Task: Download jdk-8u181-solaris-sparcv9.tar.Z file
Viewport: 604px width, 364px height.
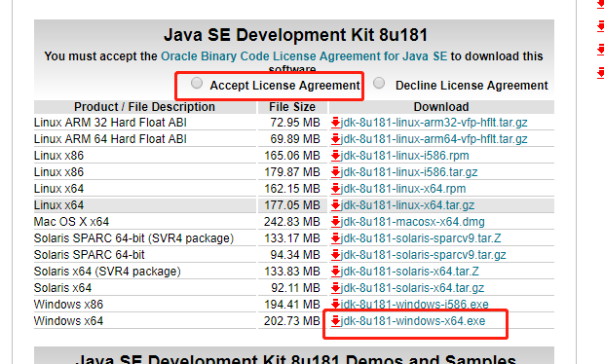Action: coord(421,238)
